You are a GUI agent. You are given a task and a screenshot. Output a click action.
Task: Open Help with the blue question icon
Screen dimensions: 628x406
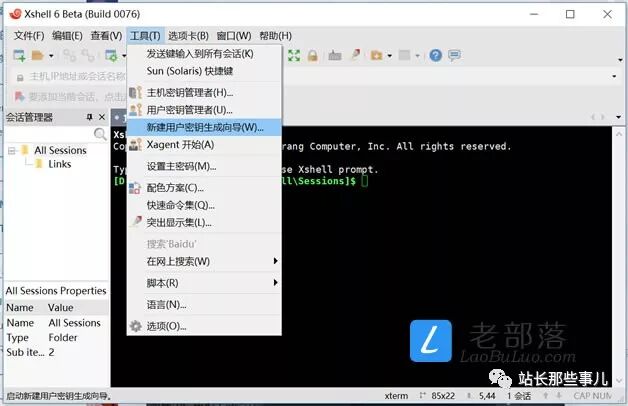(x=435, y=56)
